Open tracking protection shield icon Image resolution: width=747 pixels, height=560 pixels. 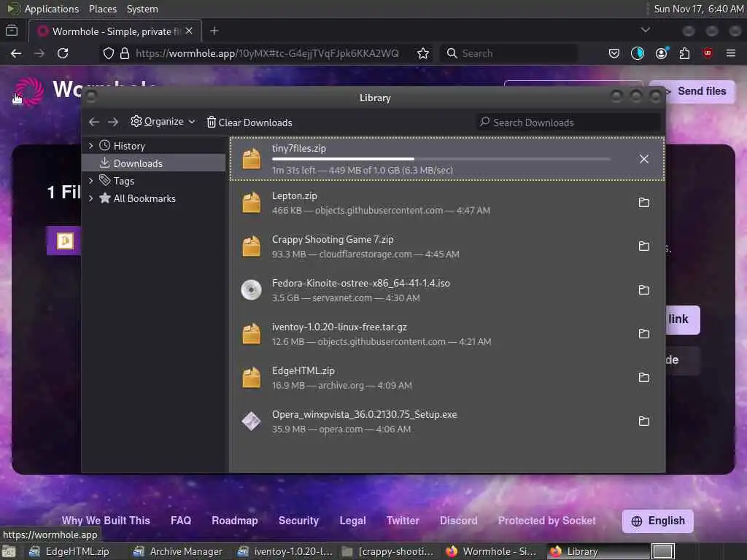[x=108, y=53]
